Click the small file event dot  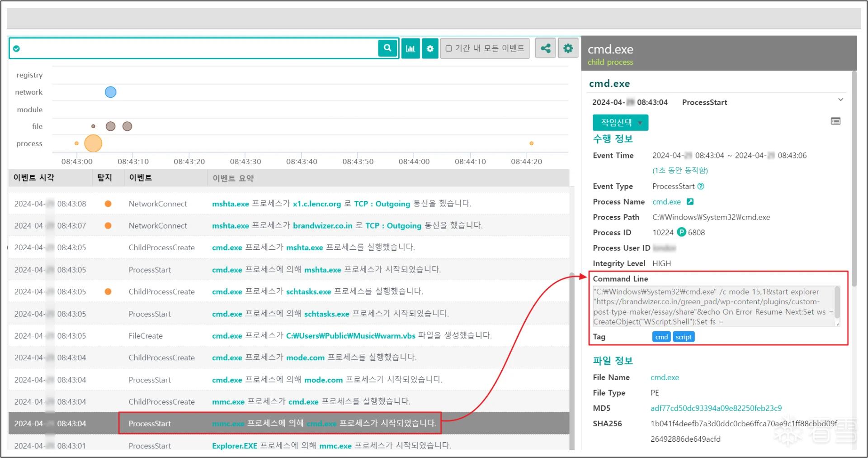pyautogui.click(x=93, y=126)
